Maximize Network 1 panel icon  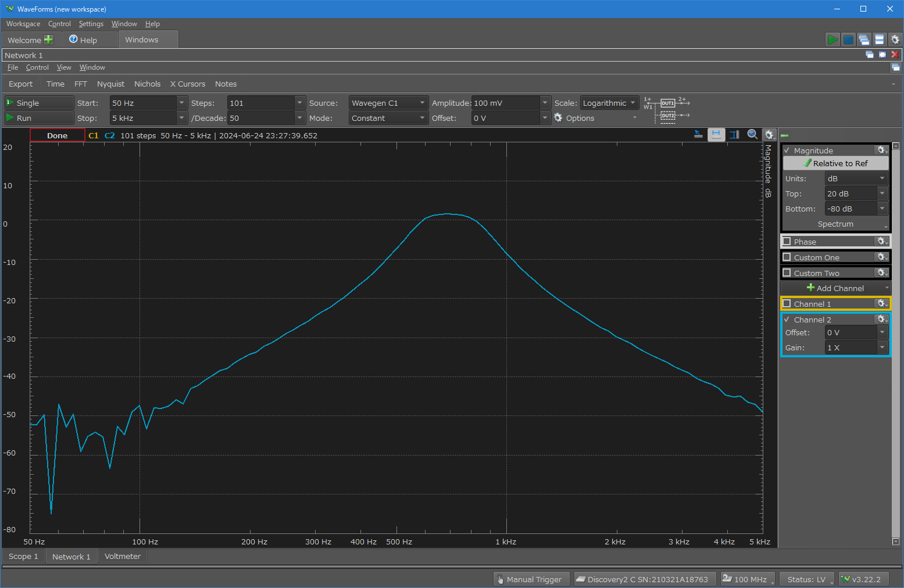tap(882, 55)
